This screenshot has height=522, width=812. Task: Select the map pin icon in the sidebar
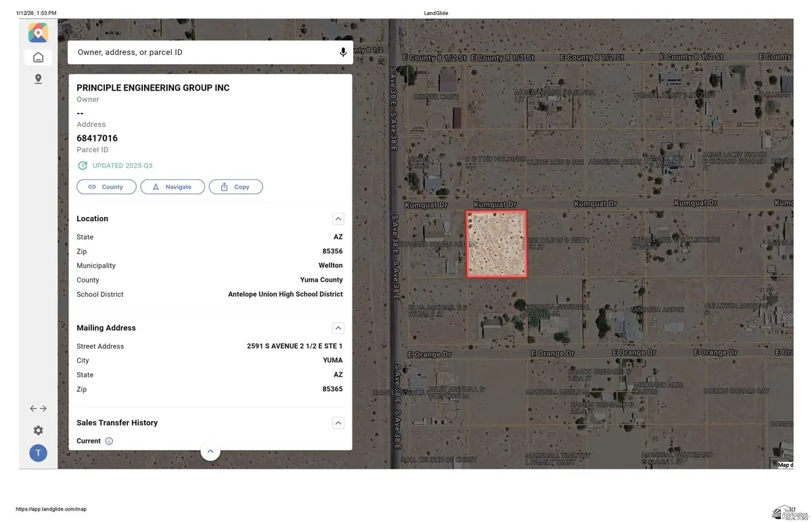(38, 78)
